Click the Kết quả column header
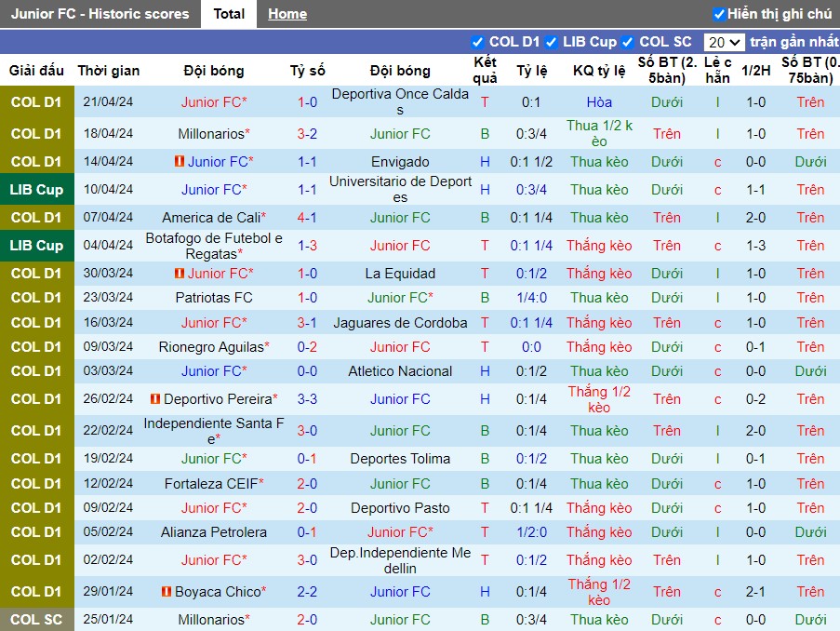The height and width of the screenshot is (631, 840). [x=485, y=70]
